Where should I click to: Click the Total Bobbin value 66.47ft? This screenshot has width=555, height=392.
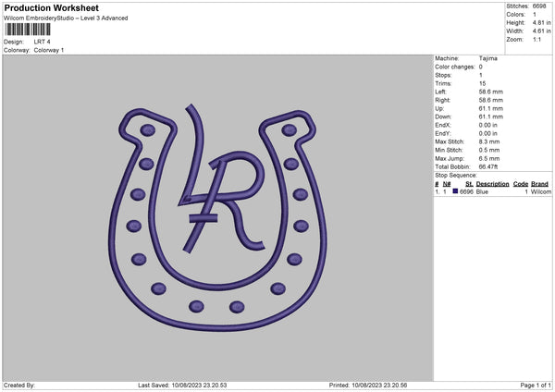pos(492,165)
